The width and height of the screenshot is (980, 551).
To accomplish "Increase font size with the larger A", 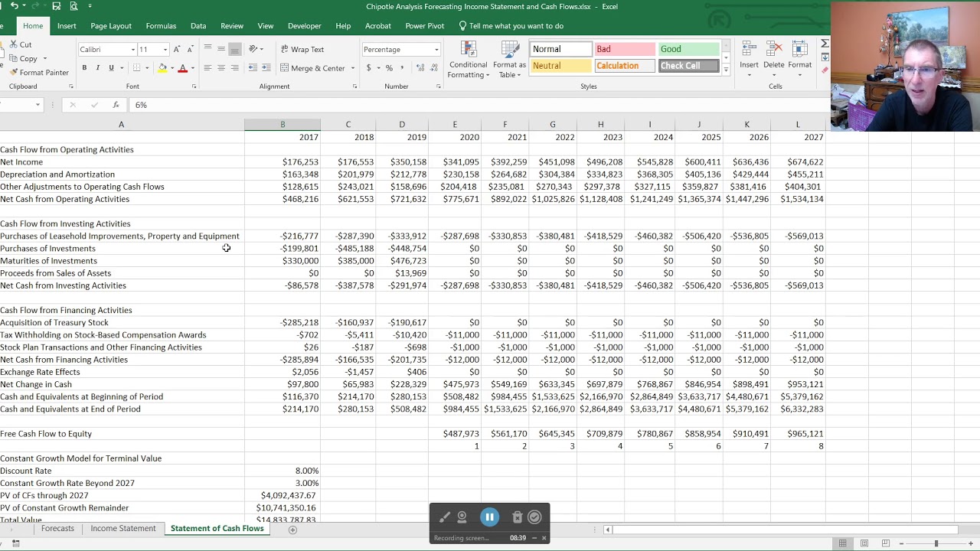I will pos(177,50).
